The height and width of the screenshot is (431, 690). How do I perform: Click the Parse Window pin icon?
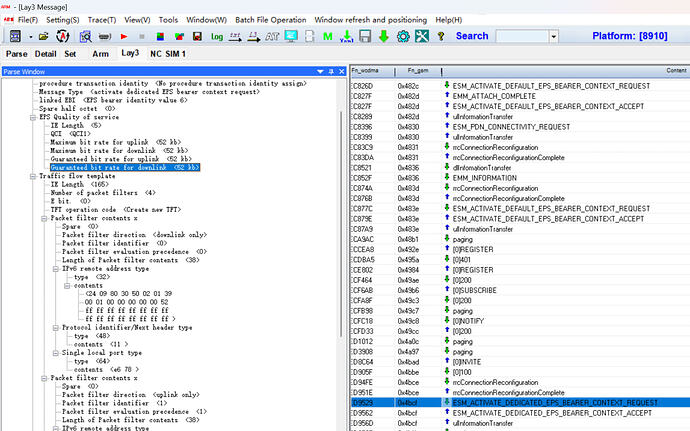tap(331, 71)
